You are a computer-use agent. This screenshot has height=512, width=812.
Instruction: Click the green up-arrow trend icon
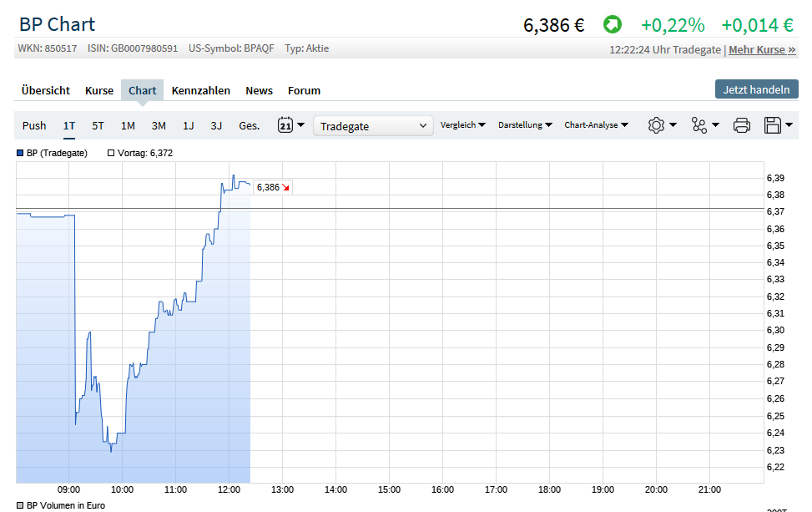pyautogui.click(x=612, y=24)
